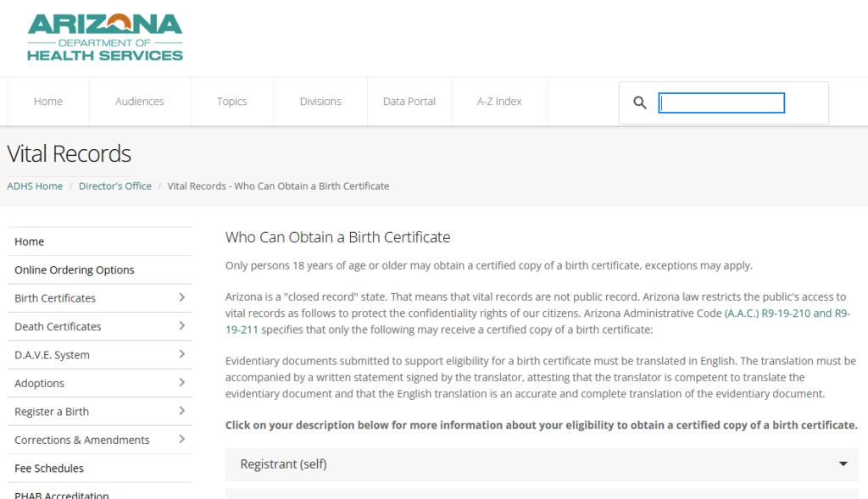
Task: Open the Audiences navigation menu
Action: [x=140, y=102]
